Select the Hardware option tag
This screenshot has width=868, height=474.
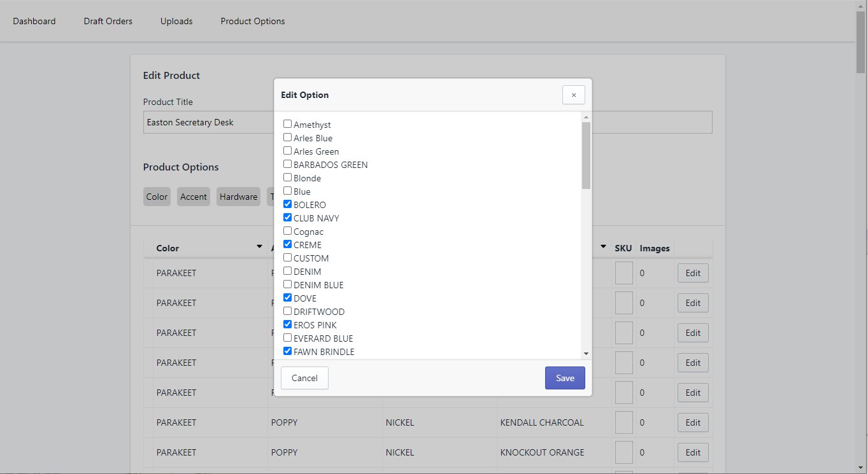238,197
